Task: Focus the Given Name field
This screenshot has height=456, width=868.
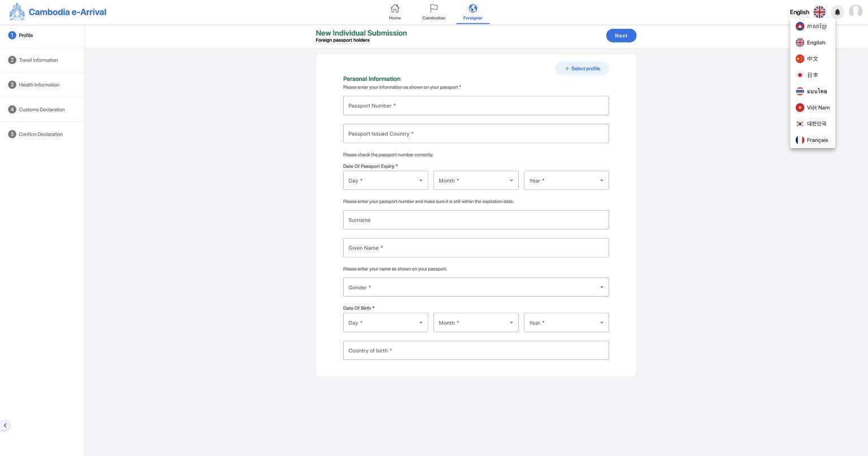Action: (x=476, y=247)
